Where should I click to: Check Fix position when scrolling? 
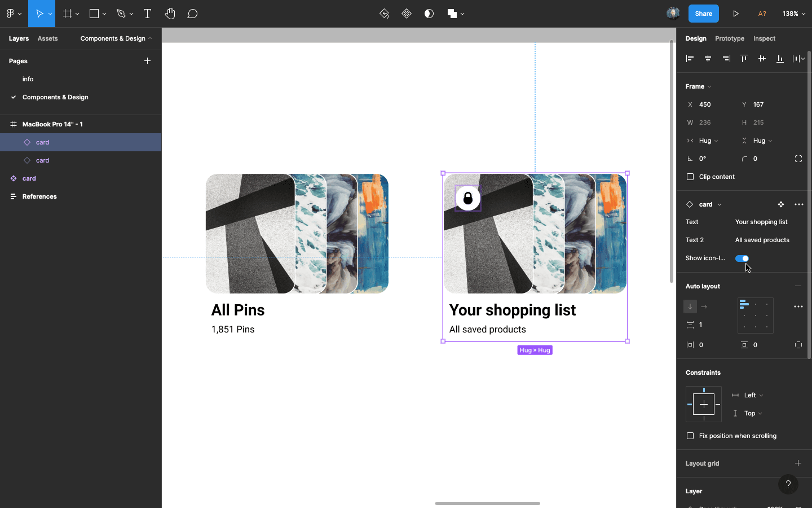[690, 436]
